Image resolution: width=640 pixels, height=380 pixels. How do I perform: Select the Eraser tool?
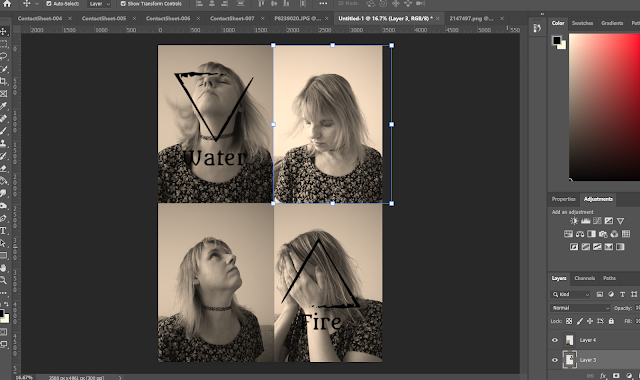3,168
